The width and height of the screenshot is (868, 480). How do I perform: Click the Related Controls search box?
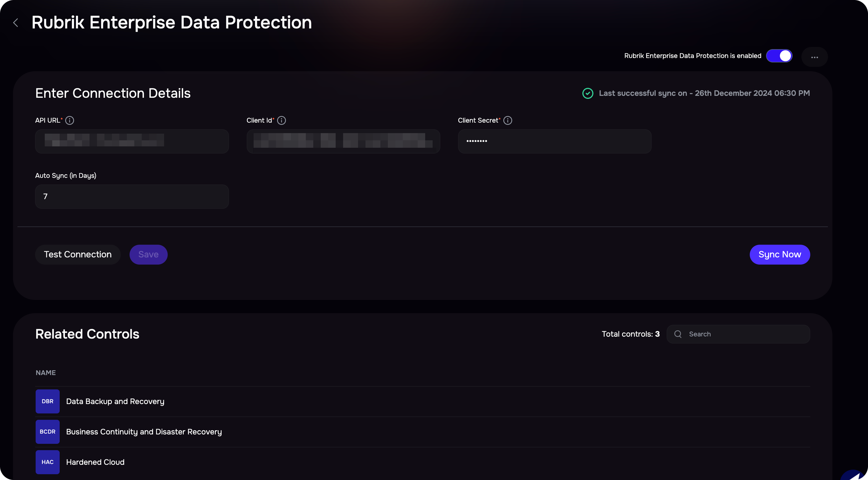tap(738, 334)
